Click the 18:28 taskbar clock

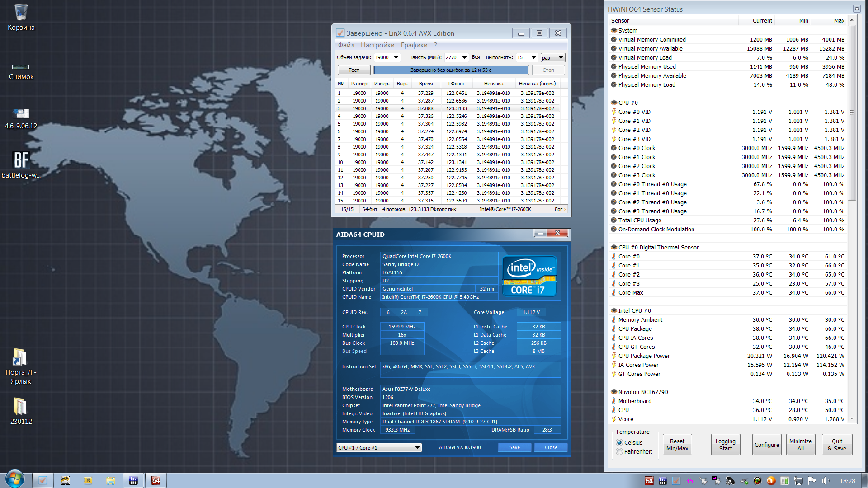[847, 481]
